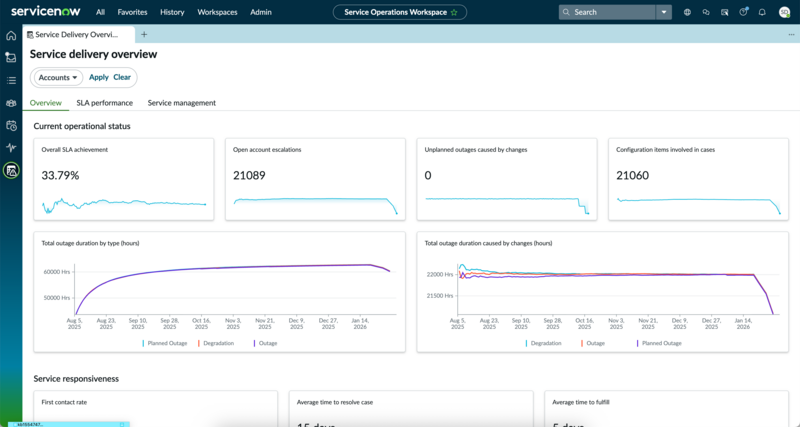Open the notifications bell icon
This screenshot has width=800, height=427.
tap(762, 12)
